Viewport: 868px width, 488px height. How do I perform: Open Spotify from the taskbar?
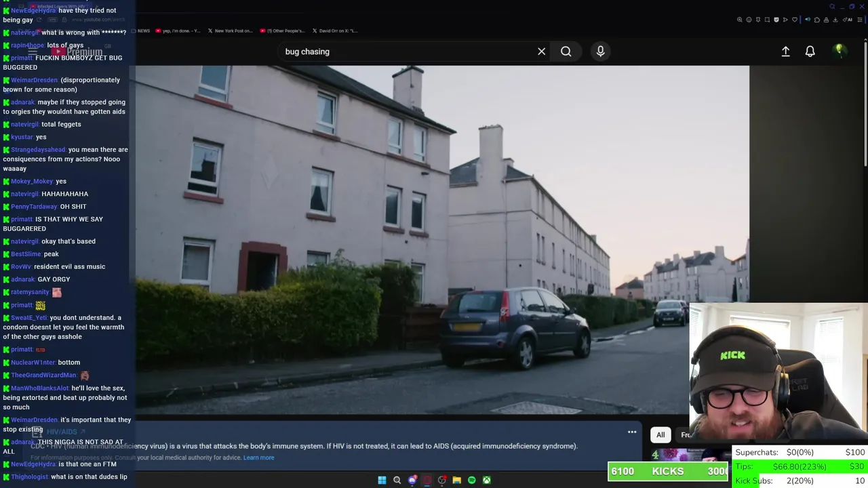click(471, 480)
